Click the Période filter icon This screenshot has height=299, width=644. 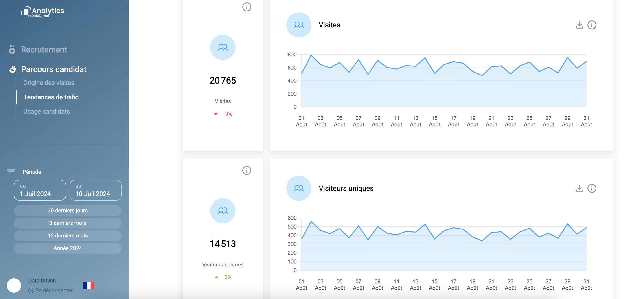(x=11, y=172)
